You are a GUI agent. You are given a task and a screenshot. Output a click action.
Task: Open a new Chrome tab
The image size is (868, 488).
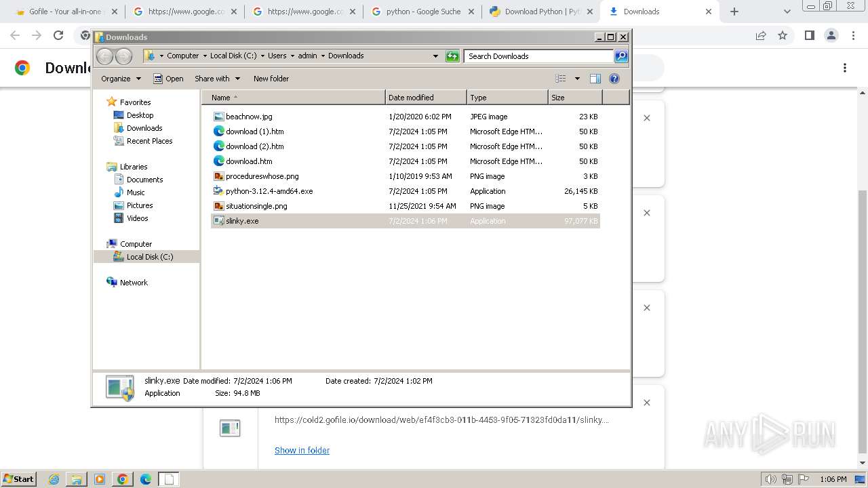734,12
